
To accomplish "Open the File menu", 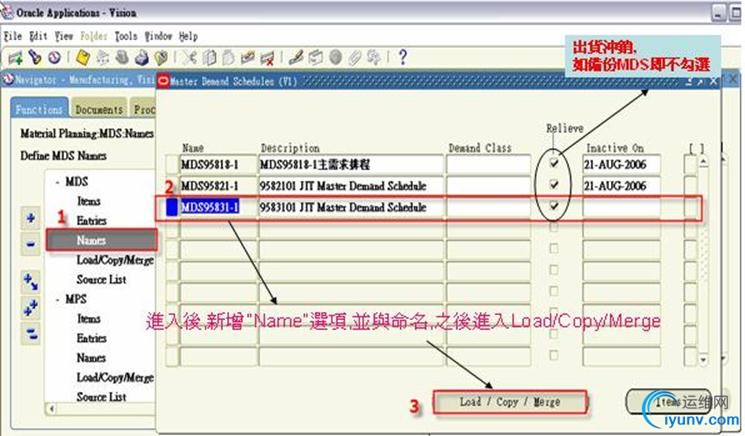I will 13,36.
